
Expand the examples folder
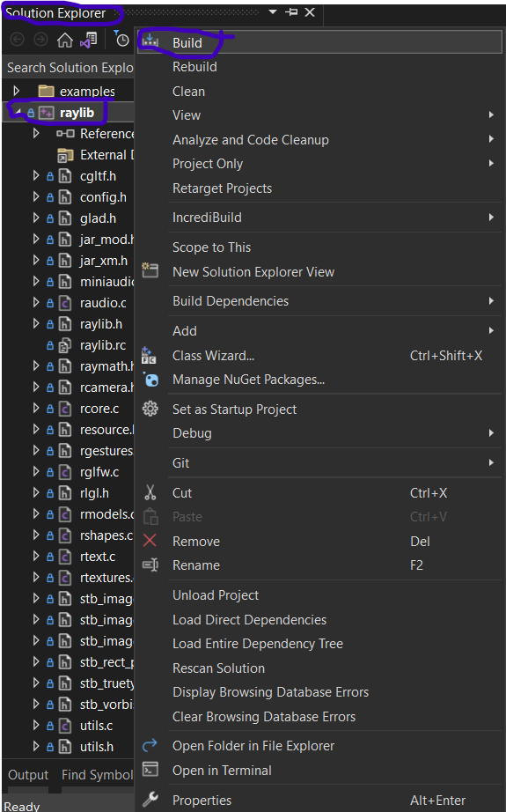point(17,91)
